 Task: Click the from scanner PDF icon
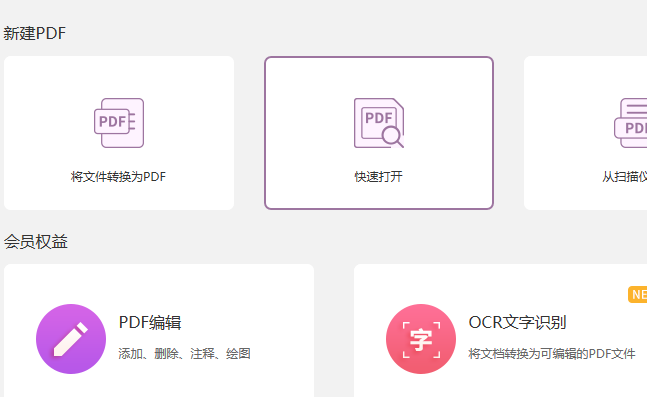pos(630,123)
